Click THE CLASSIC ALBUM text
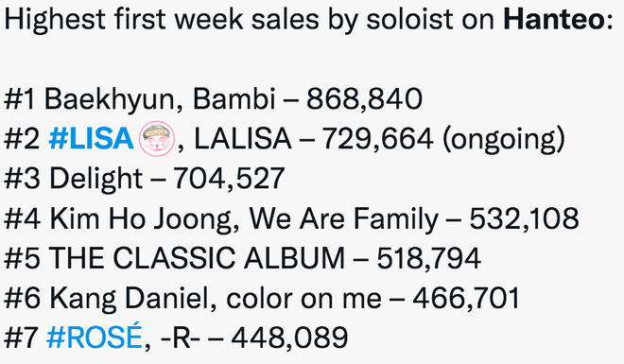The width and height of the screenshot is (624, 364). (197, 258)
